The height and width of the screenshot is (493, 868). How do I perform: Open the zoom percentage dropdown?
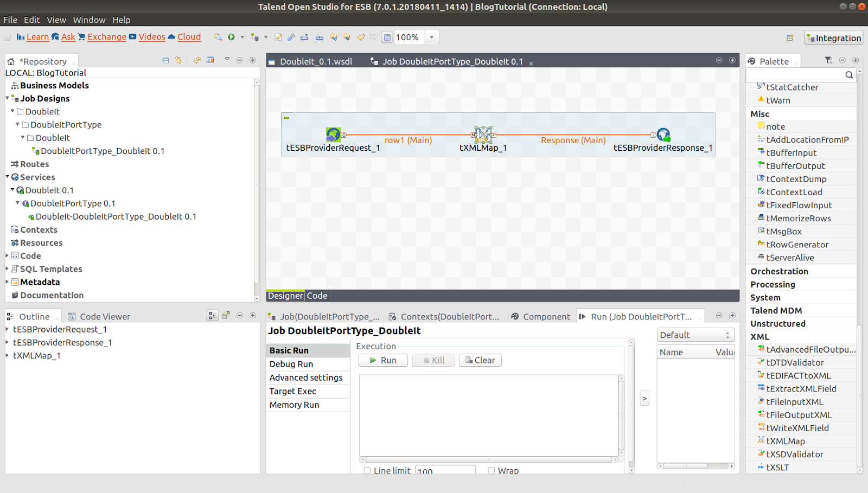point(431,37)
